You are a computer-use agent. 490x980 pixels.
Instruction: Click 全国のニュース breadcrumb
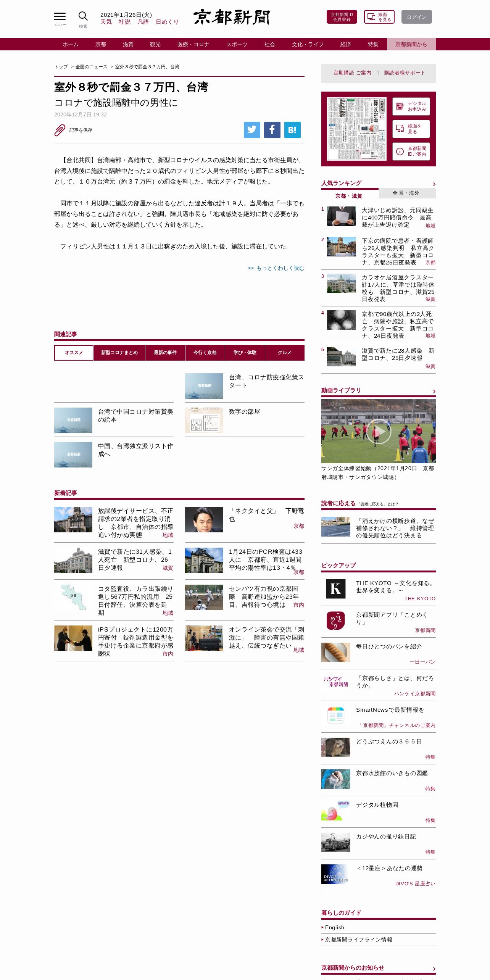click(92, 67)
